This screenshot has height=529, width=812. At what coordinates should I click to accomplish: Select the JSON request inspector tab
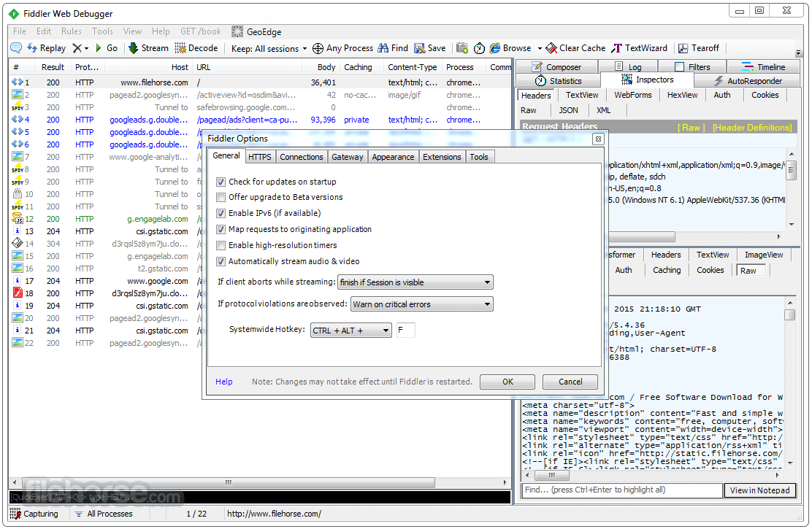pyautogui.click(x=568, y=110)
